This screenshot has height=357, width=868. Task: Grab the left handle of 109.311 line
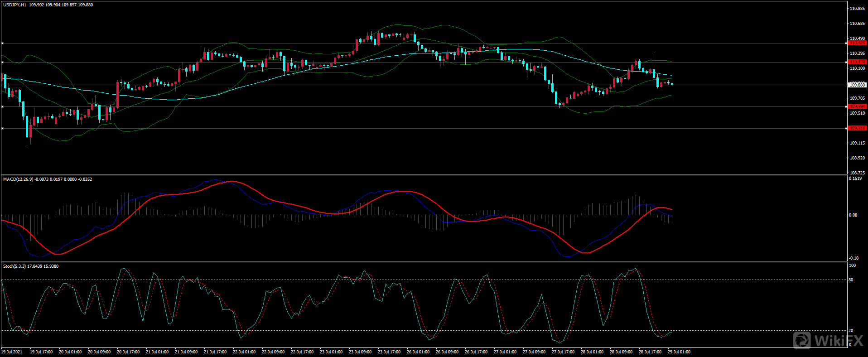click(x=3, y=129)
